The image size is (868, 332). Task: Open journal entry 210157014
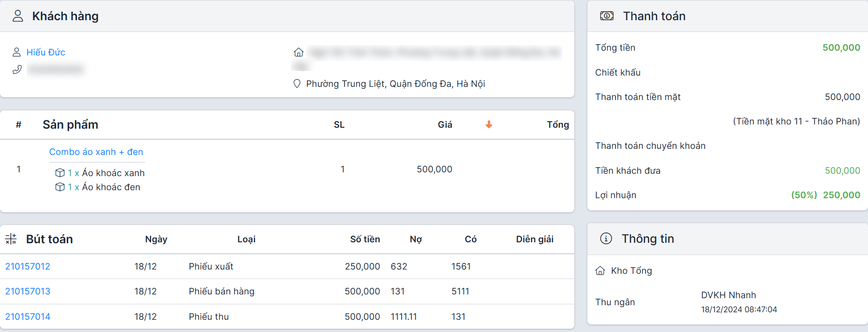28,317
